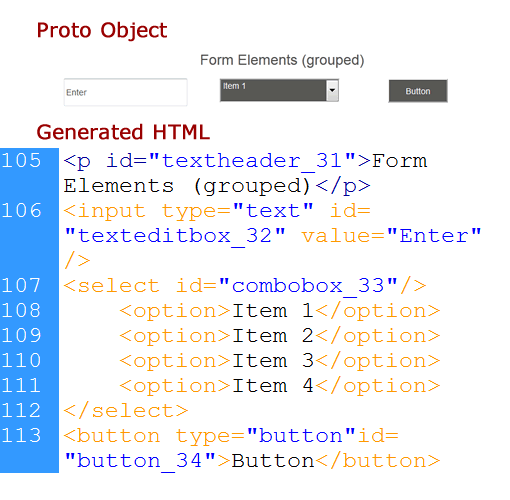Select line number 105 in the gutter
510x500 pixels.
coord(21,160)
